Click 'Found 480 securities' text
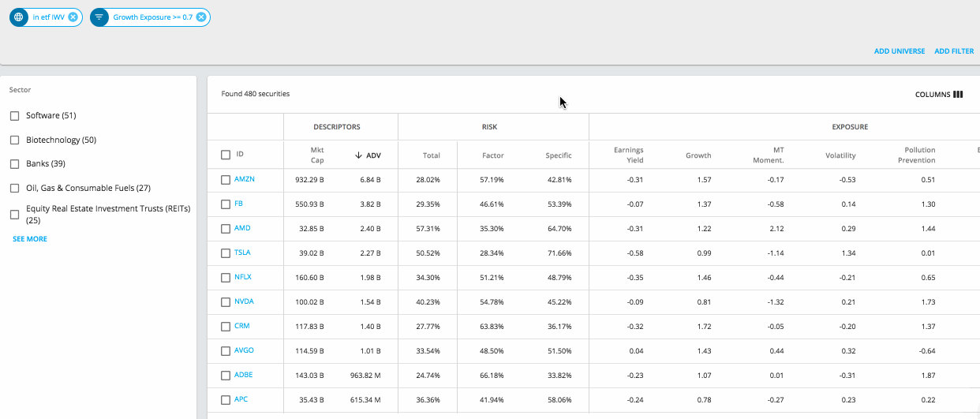The width and height of the screenshot is (980, 419). pyautogui.click(x=256, y=94)
